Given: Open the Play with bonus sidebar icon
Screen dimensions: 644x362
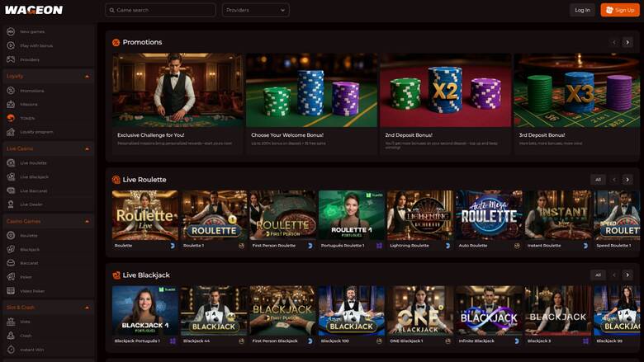Looking at the screenshot, I should click(x=11, y=45).
